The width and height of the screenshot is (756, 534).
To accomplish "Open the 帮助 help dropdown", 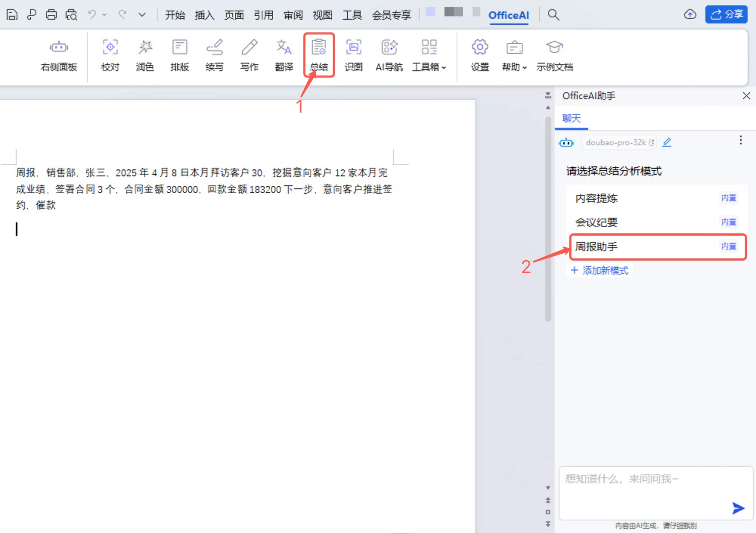I will click(513, 56).
